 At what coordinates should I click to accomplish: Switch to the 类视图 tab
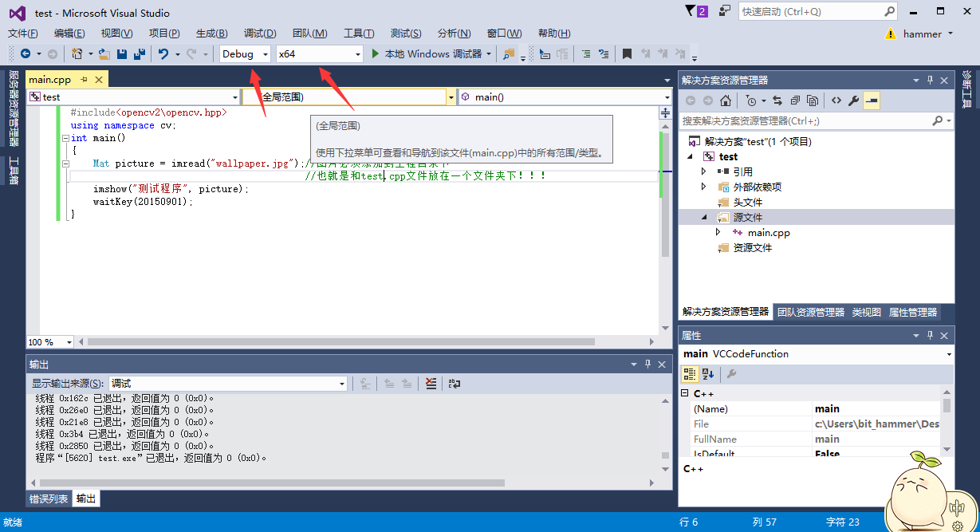point(867,312)
